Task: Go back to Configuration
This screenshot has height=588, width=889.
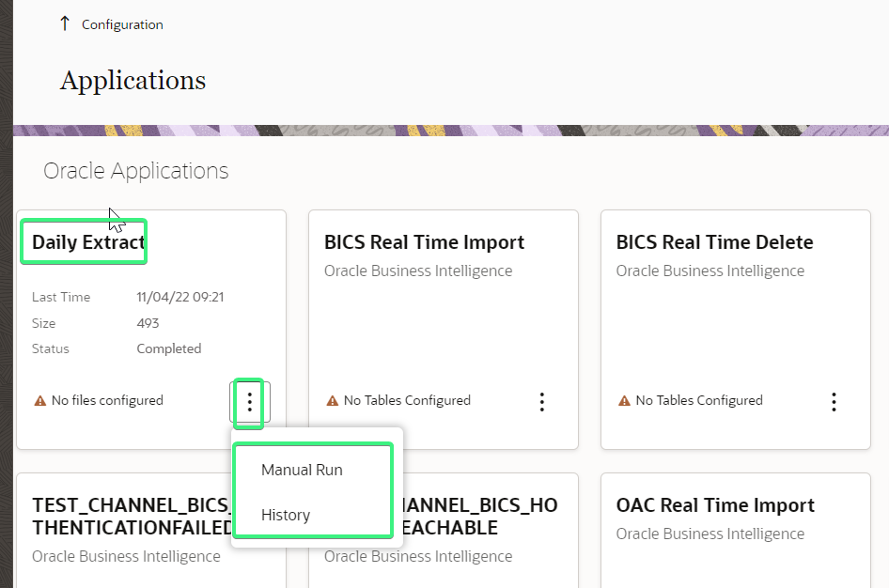Action: pyautogui.click(x=122, y=25)
